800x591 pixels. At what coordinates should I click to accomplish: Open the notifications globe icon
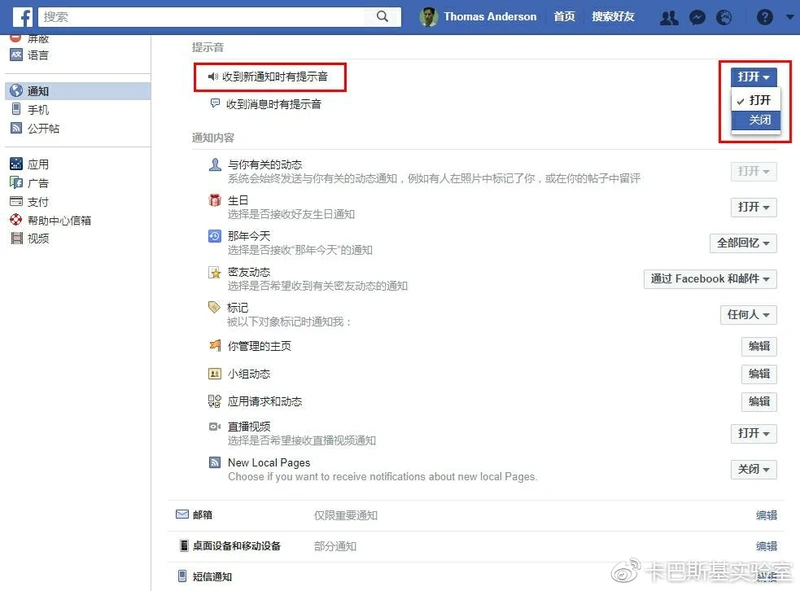click(x=724, y=17)
